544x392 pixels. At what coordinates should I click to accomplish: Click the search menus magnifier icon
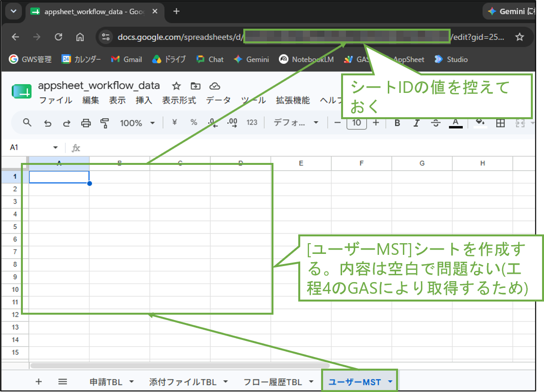point(27,123)
